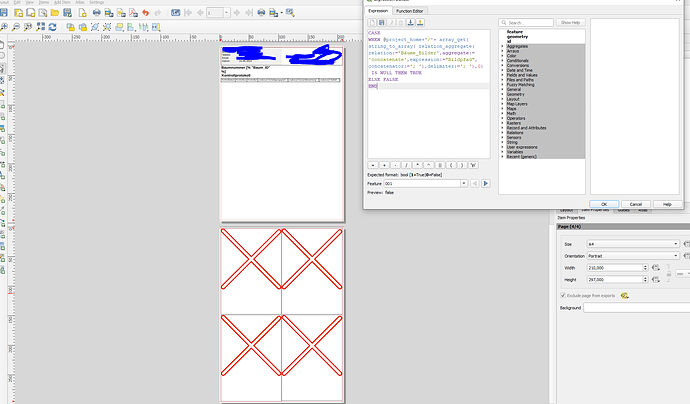The image size is (690, 404).
Task: Export layout as PDF
Action: (x=133, y=13)
